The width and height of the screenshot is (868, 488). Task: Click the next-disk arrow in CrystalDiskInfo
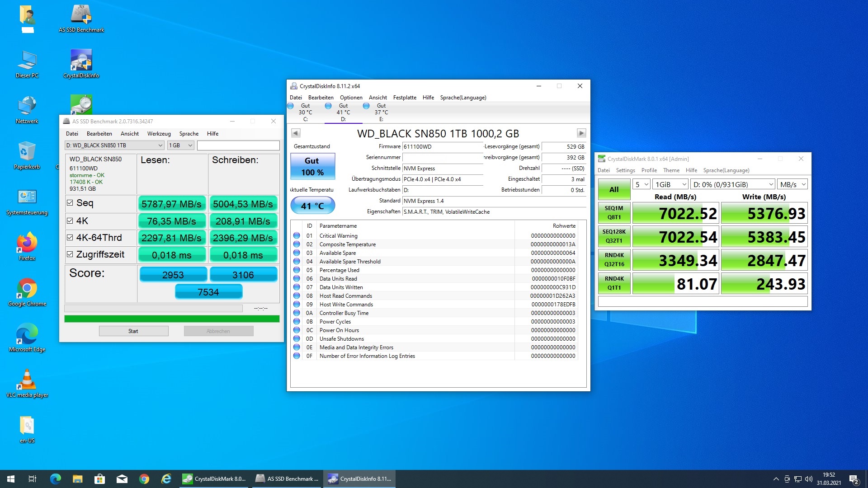click(x=581, y=133)
